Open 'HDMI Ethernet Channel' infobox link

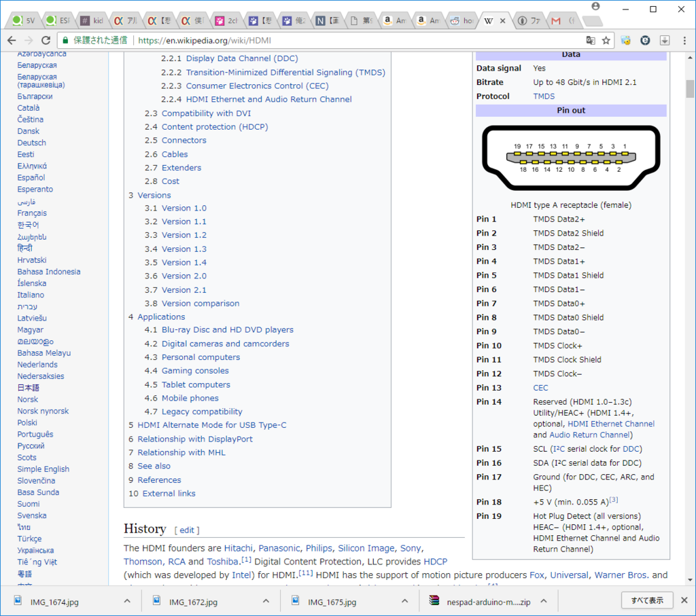tap(611, 424)
